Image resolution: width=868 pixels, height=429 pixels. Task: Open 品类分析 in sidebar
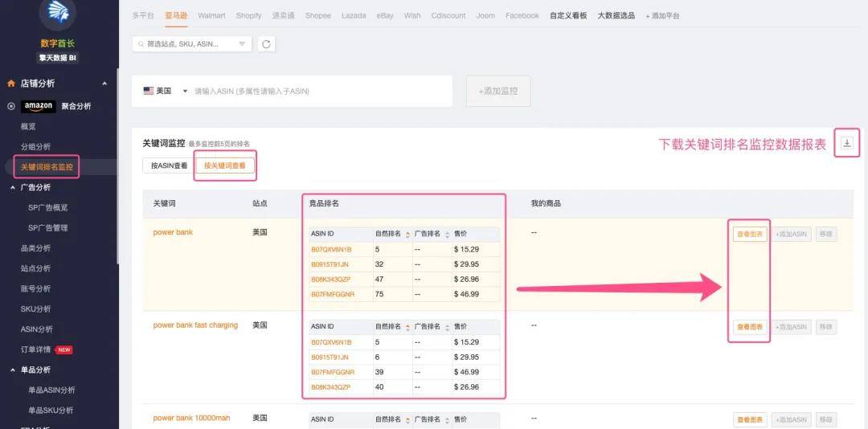35,248
